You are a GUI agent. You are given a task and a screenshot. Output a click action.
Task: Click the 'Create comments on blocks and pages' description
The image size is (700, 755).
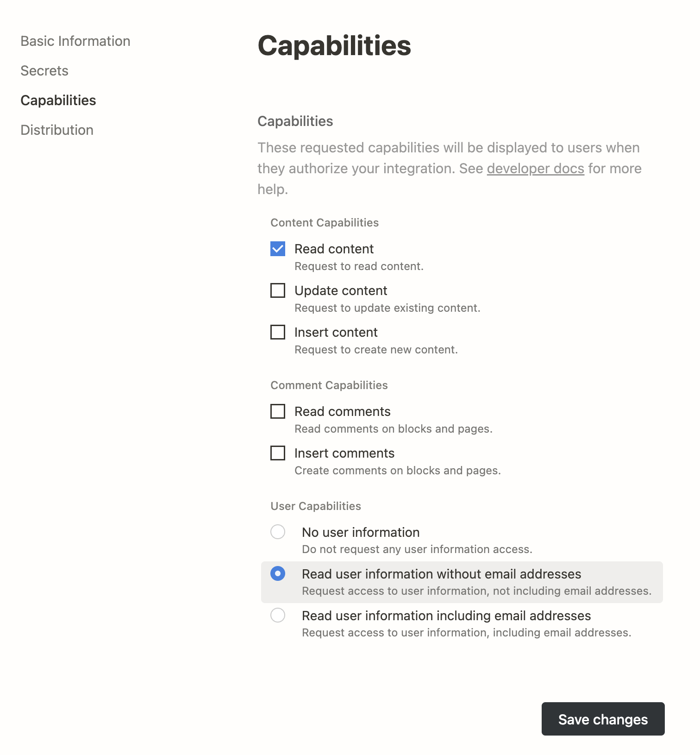pos(398,471)
